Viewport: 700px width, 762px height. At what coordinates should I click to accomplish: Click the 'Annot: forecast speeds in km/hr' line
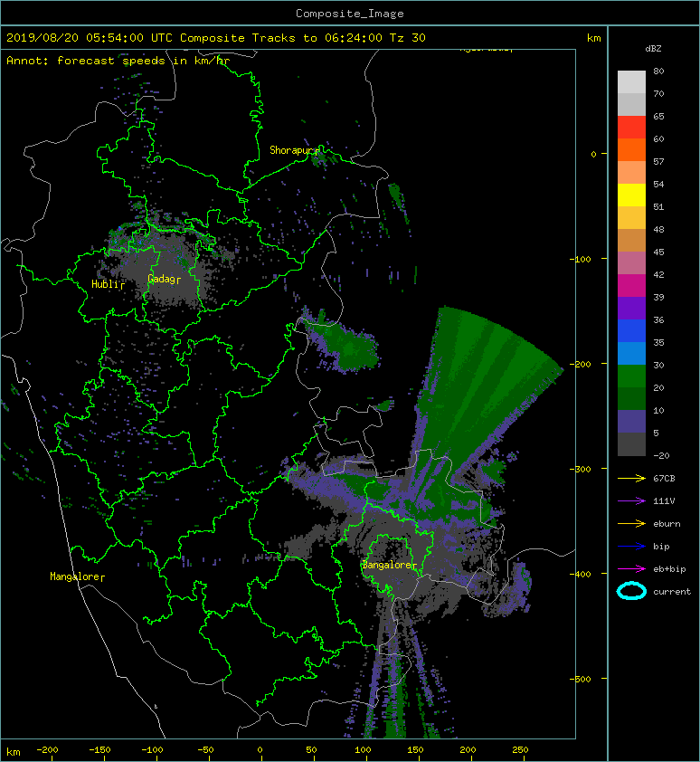(x=118, y=61)
